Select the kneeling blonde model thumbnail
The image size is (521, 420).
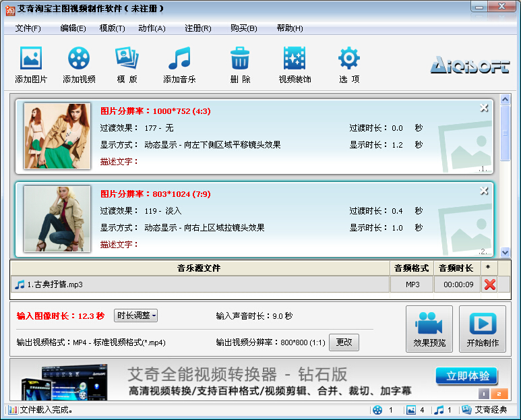click(57, 218)
